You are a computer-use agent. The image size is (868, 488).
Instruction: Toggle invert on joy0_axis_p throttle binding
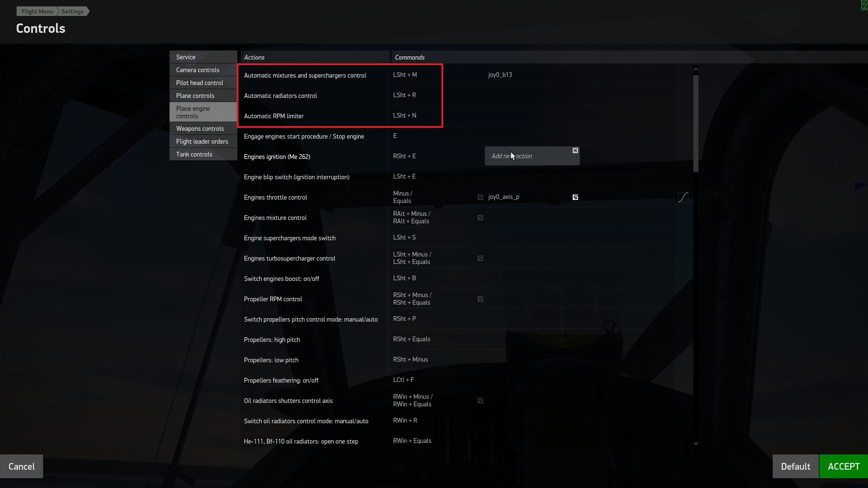[x=575, y=197]
